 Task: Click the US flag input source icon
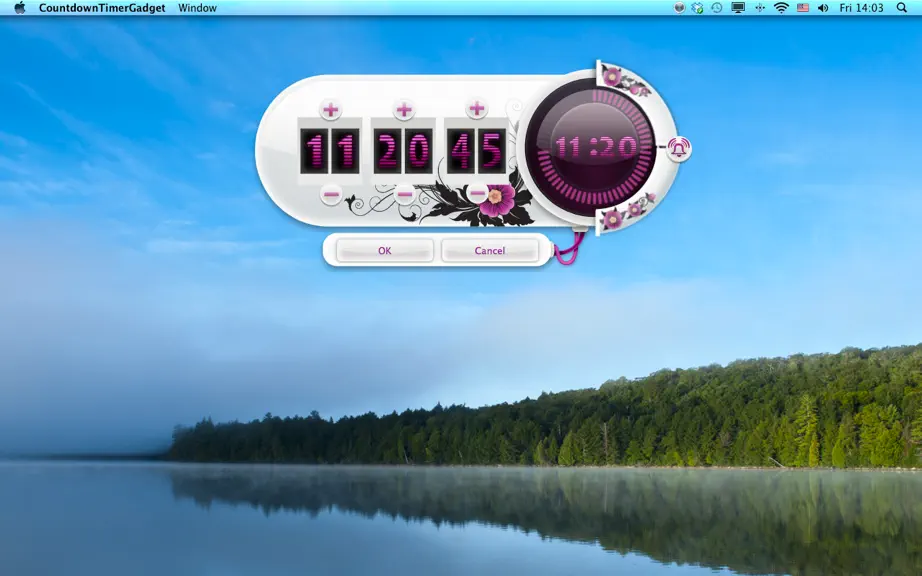(x=803, y=8)
